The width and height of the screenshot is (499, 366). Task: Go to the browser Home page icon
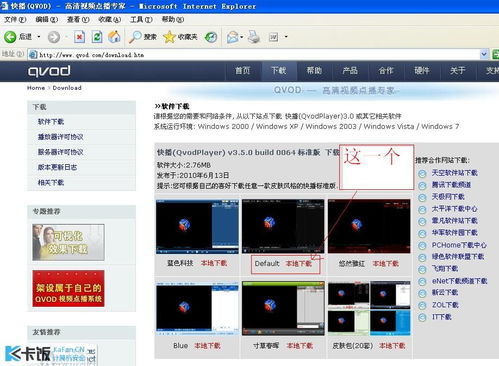[x=114, y=37]
